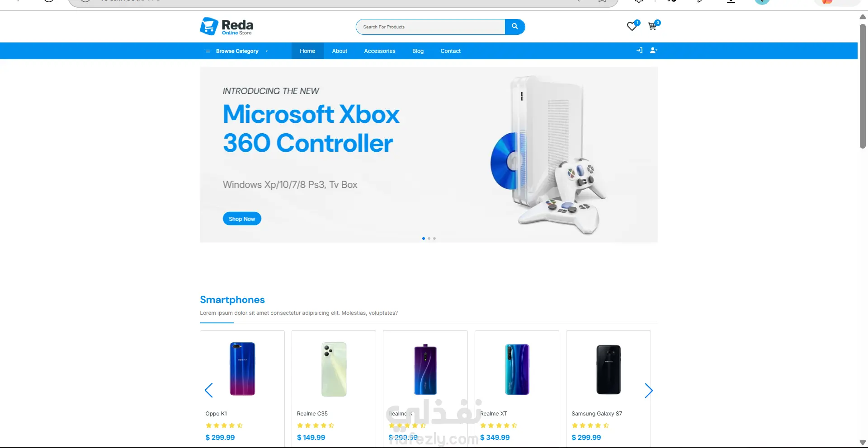The image size is (868, 448).
Task: Click the Reda Online Store logo
Action: pyautogui.click(x=226, y=27)
